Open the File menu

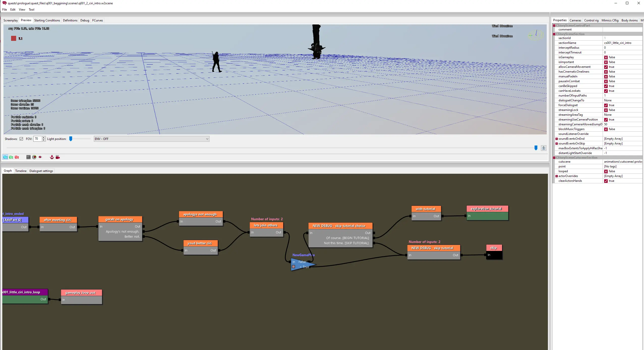5,10
